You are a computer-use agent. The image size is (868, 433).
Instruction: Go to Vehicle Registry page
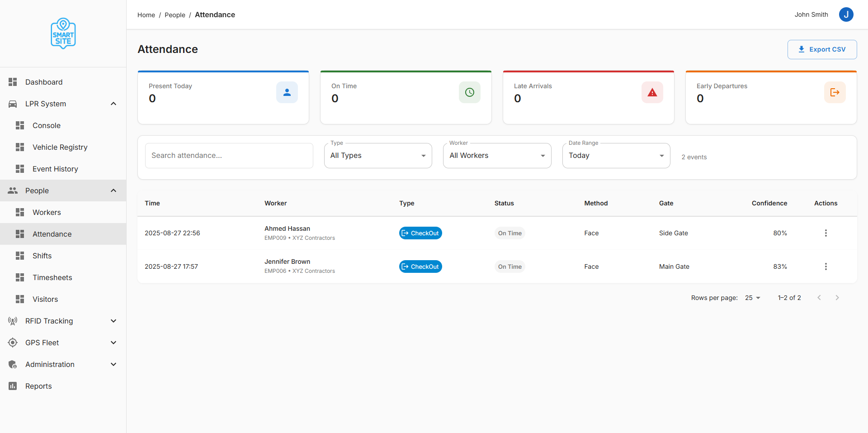coord(60,147)
